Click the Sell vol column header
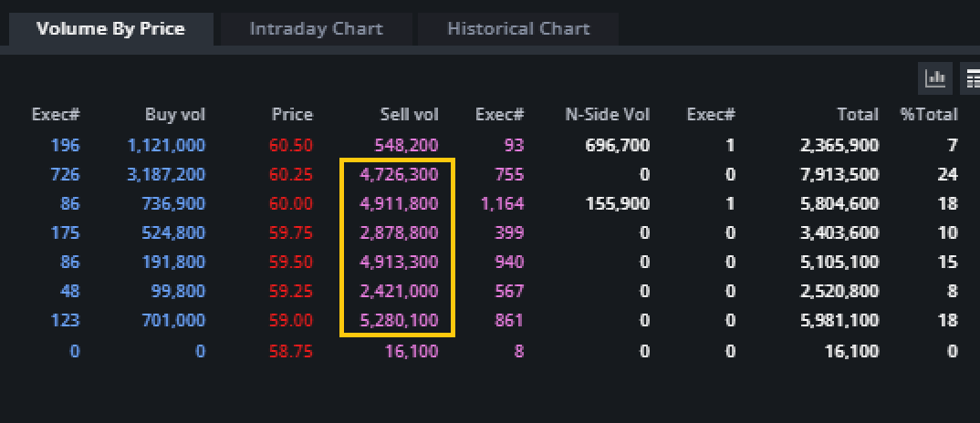The width and height of the screenshot is (980, 423). click(x=409, y=115)
